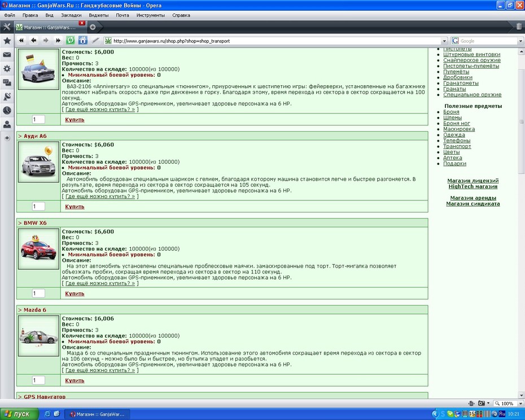
Task: Open Contacts person panel in sidebar
Action: click(x=7, y=124)
